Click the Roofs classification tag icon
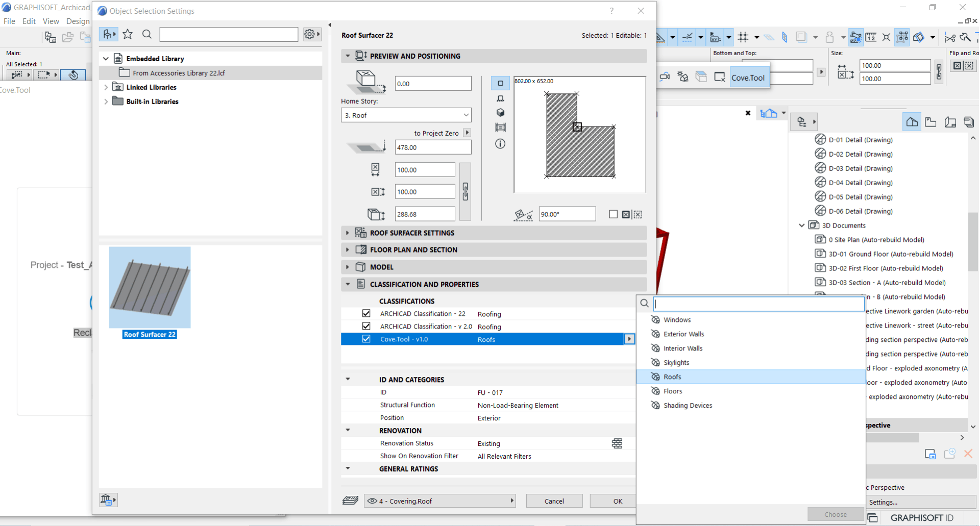Viewport: 980px width, 526px height. [655, 377]
